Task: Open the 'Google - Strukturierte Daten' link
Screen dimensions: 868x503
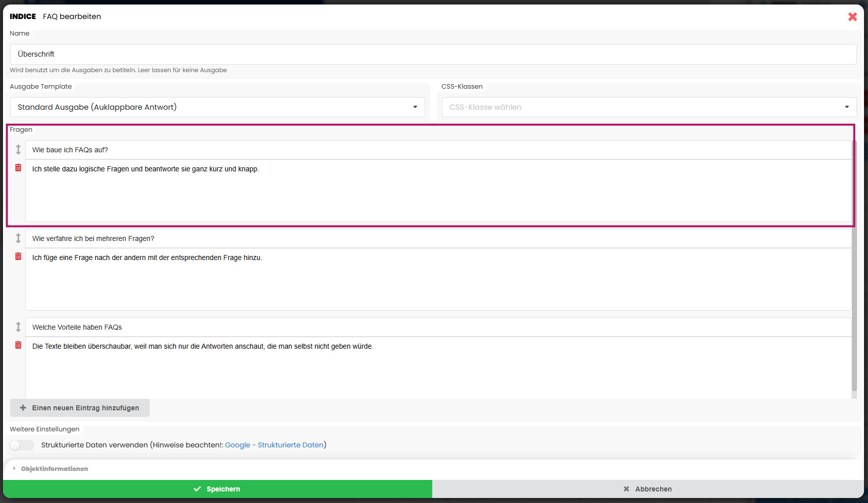Action: tap(274, 445)
